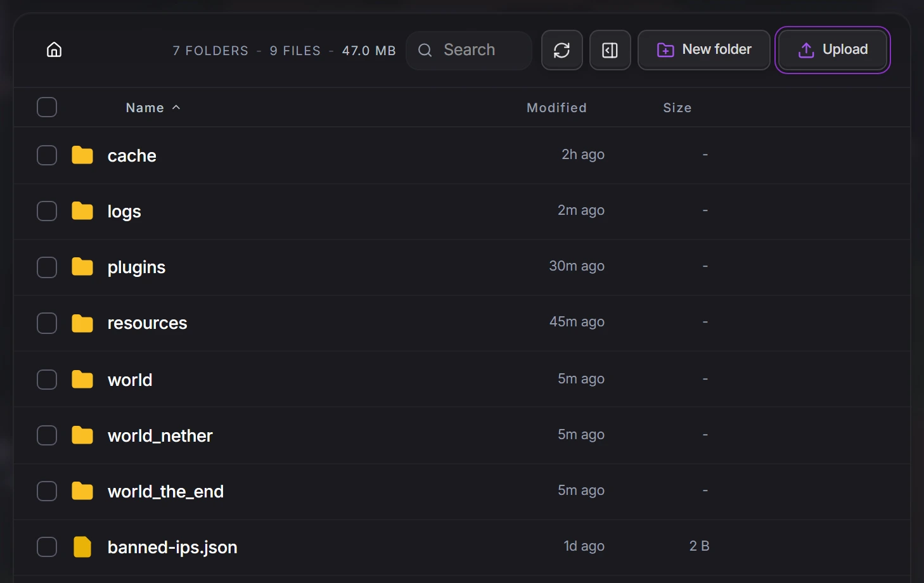The image size is (924, 583).
Task: Open the world_nether folder name
Action: (x=160, y=436)
